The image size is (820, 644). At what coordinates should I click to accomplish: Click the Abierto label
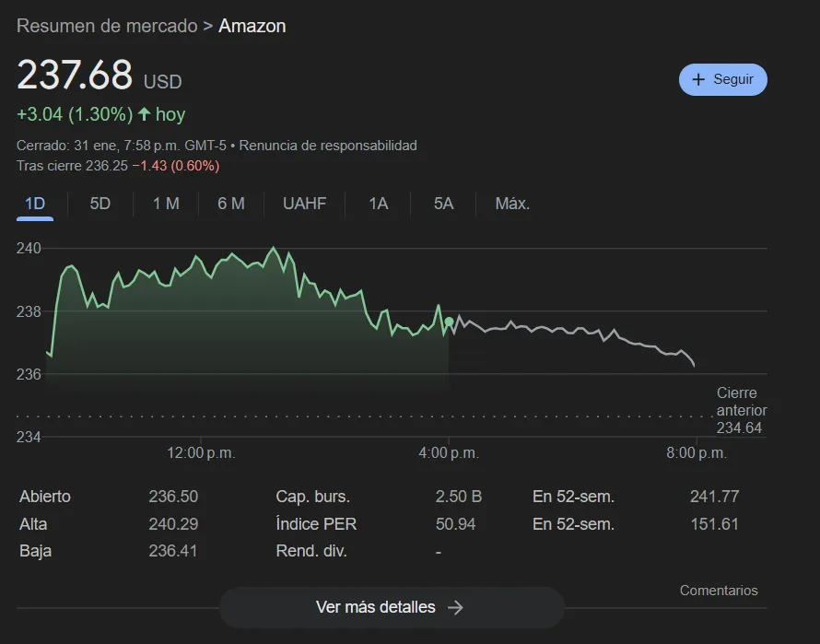pos(45,497)
